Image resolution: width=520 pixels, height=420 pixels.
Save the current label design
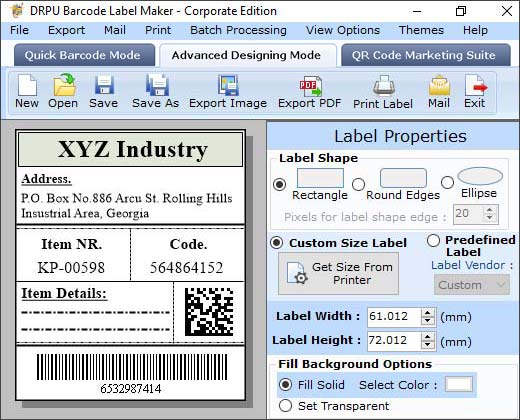pyautogui.click(x=103, y=92)
